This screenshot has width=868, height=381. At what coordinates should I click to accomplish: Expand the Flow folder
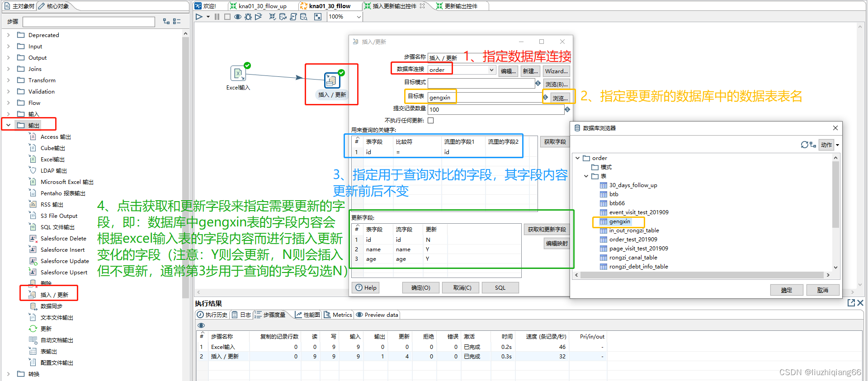[x=8, y=103]
